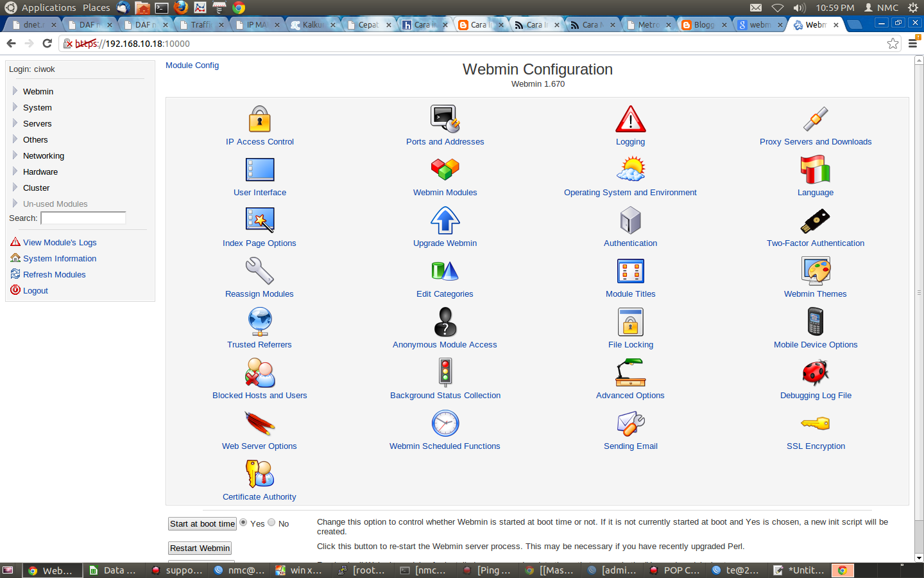Open the System Information link
Viewport: 924px width, 578px height.
click(x=60, y=258)
